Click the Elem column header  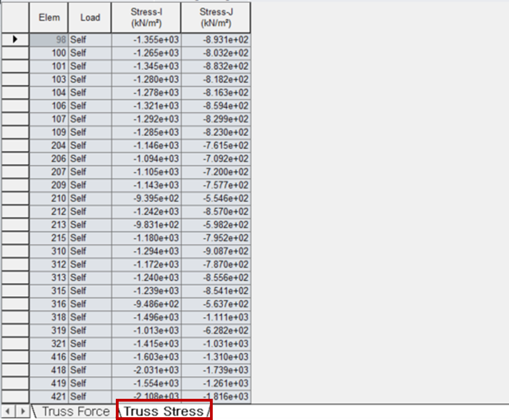[x=49, y=18]
